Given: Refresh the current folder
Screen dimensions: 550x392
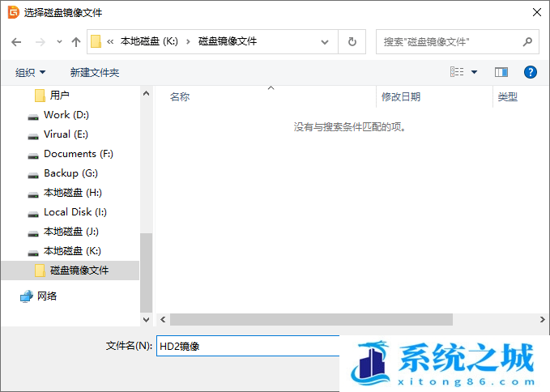Looking at the screenshot, I should coord(352,42).
